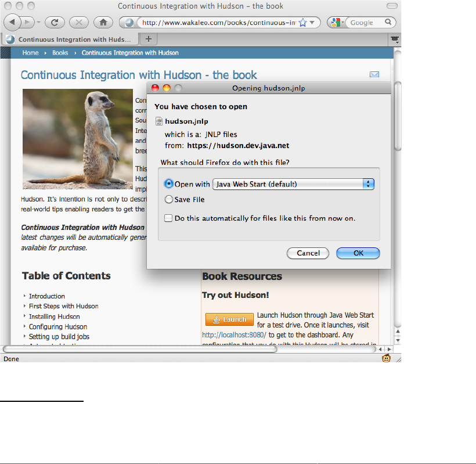Screen dimensions: 476x464
Task: Click the horizontal scrollbar right arrow
Action: [389, 349]
